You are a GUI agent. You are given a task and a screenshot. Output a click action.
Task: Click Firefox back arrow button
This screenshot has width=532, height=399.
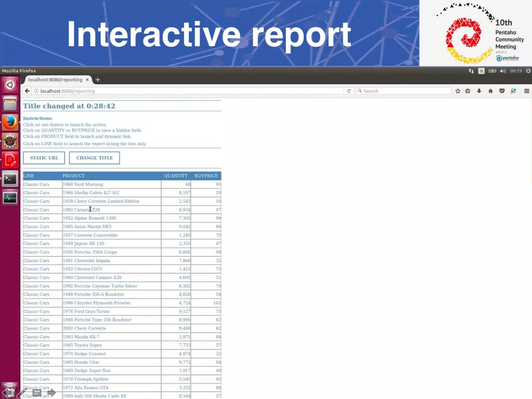(x=27, y=91)
